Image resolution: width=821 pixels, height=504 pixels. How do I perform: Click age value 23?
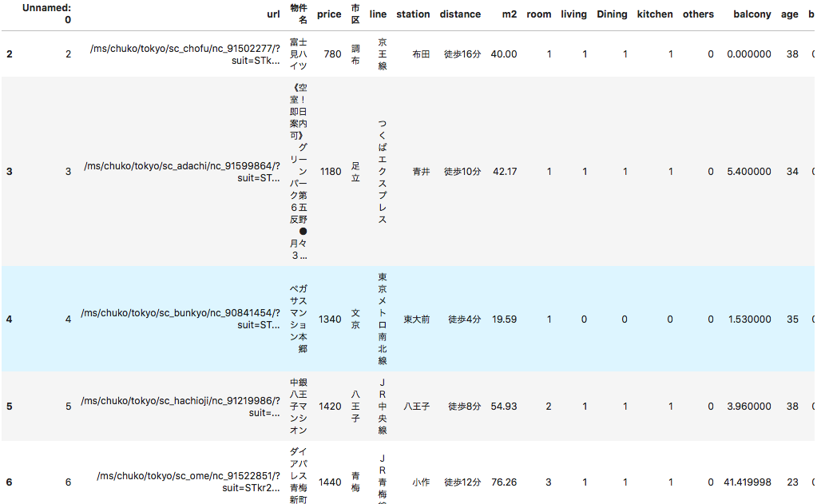(x=793, y=482)
